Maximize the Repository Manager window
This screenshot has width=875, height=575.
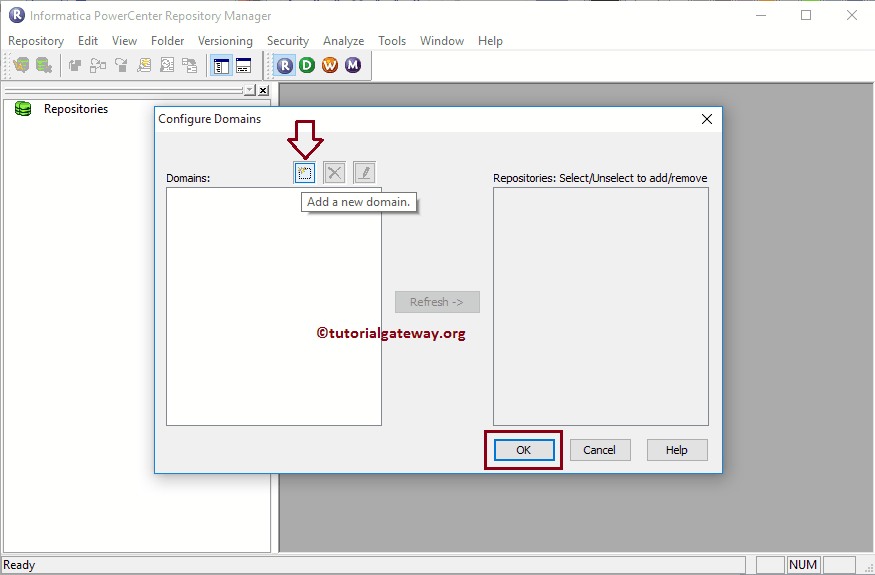806,15
